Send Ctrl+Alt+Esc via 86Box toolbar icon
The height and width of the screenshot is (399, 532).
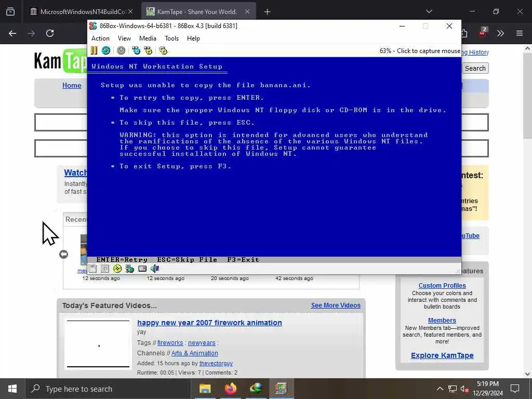click(148, 50)
